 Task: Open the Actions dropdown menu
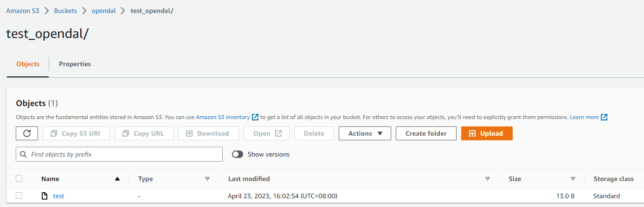365,133
